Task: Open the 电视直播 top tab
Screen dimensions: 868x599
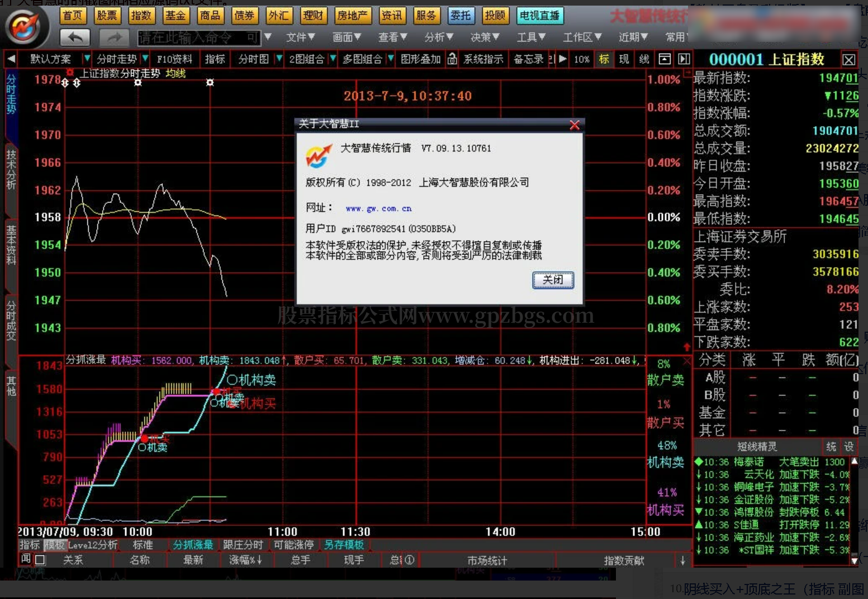Action: click(540, 16)
